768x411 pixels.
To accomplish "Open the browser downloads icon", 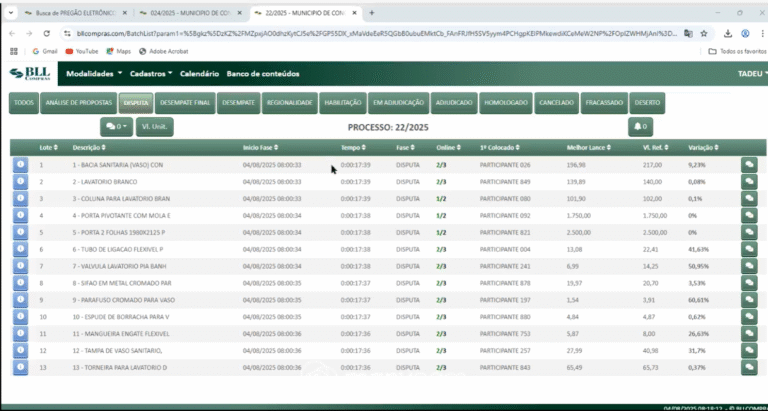I will click(728, 33).
